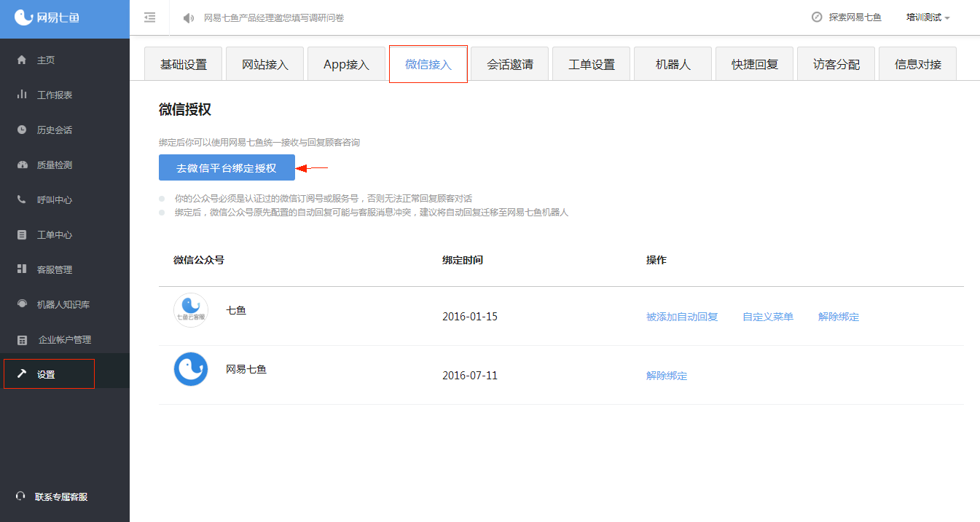This screenshot has width=980, height=522.
Task: Click the phone icon for 呼叫中心
Action: 22,199
